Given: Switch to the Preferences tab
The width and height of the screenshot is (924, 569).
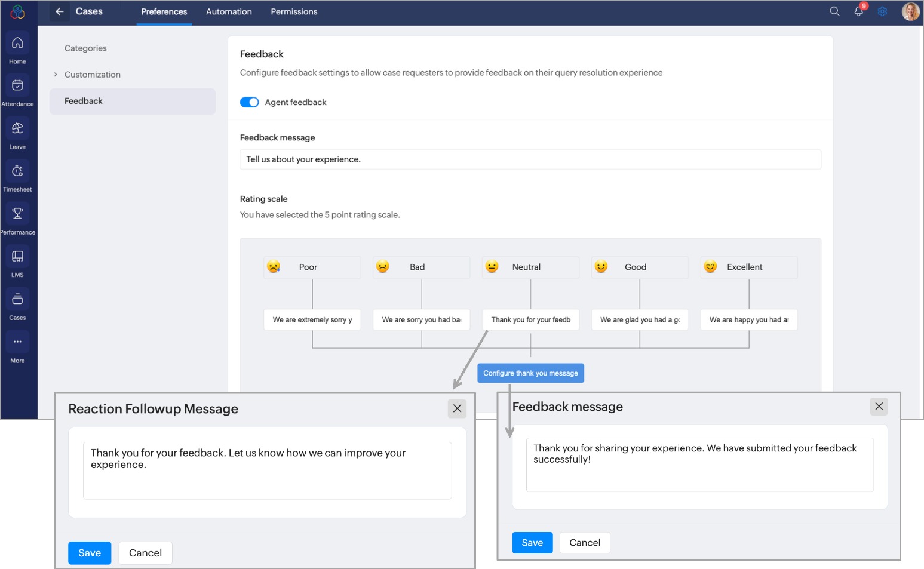Looking at the screenshot, I should point(164,12).
